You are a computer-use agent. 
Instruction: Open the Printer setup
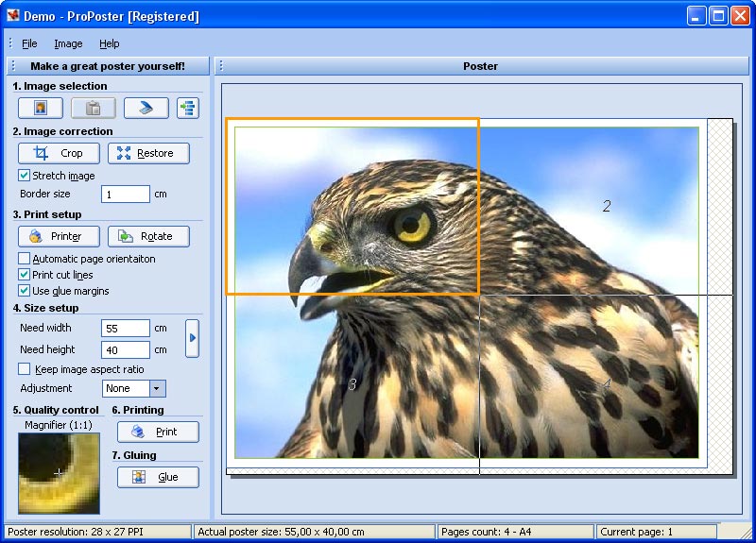point(59,236)
